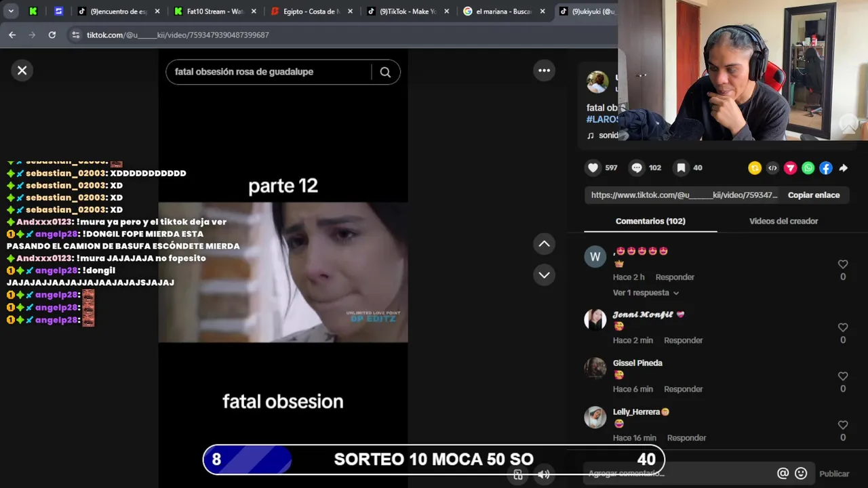Go to previous video with up chevron
This screenshot has width=868, height=488.
(544, 244)
